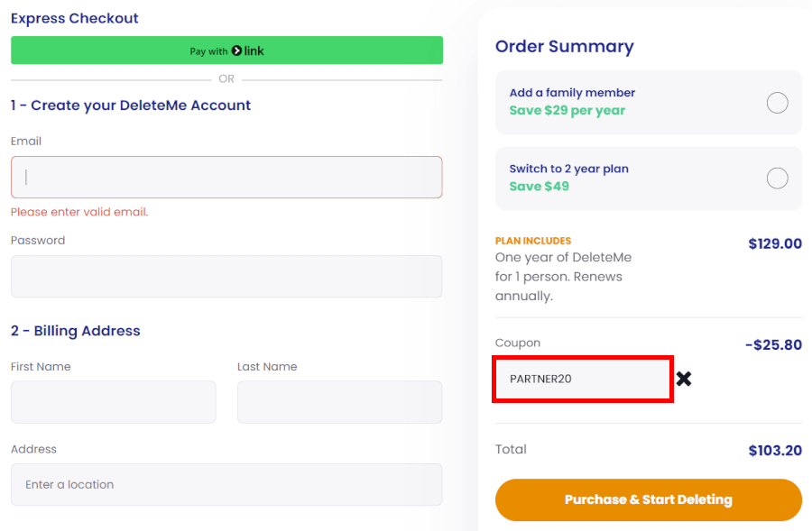This screenshot has height=531, width=812.
Task: Click the 'Save $29 per year' text
Action: [567, 111]
